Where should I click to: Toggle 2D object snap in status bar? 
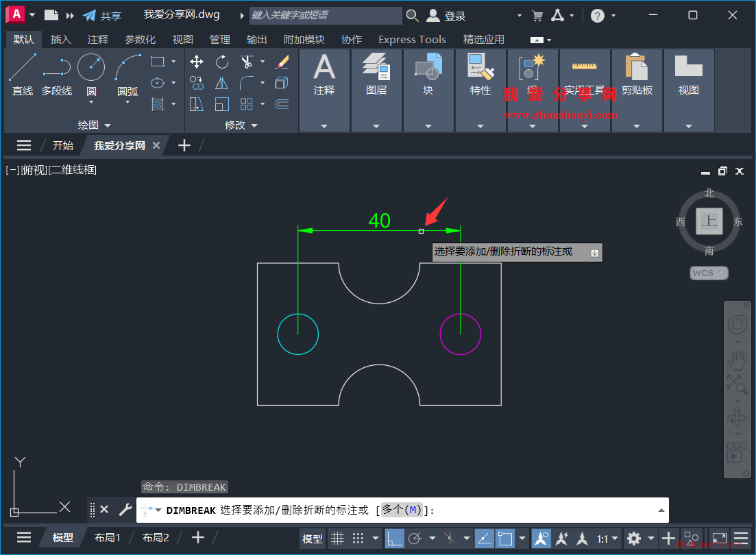click(x=505, y=538)
